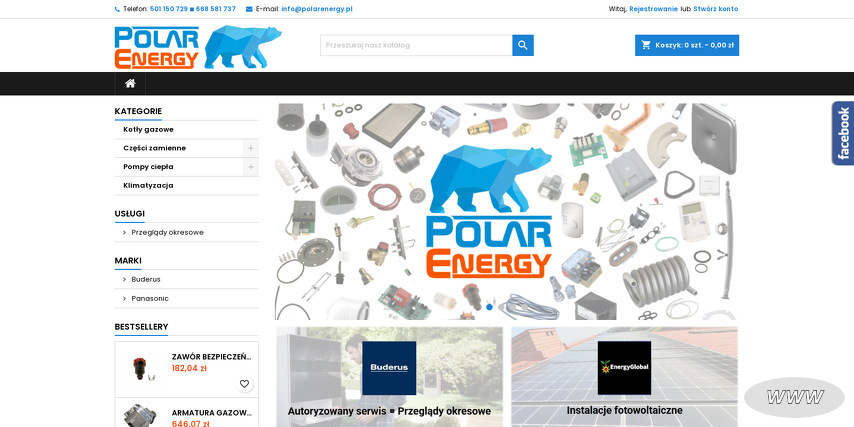Open the Buderus authorized service banner
This screenshot has width=854, height=427.
coord(389,377)
